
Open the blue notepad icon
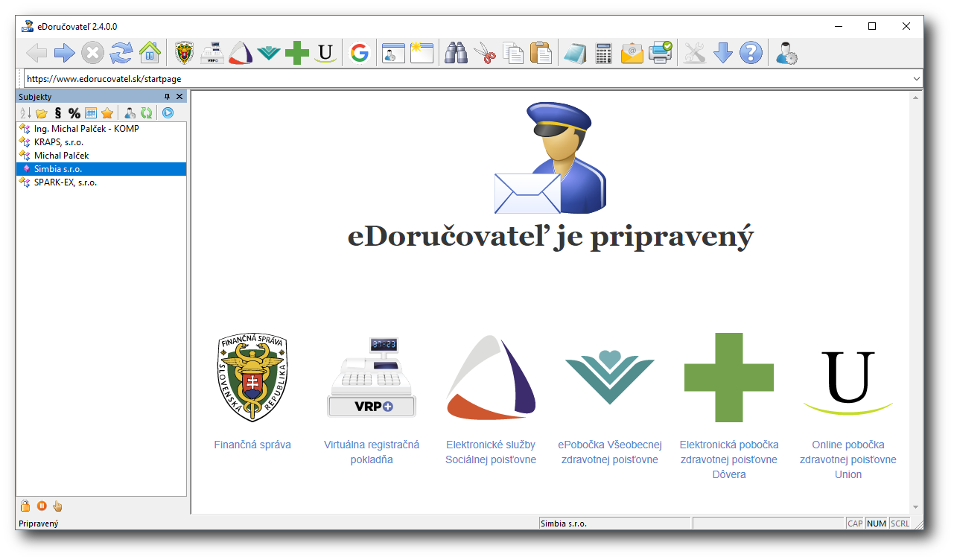[x=575, y=53]
